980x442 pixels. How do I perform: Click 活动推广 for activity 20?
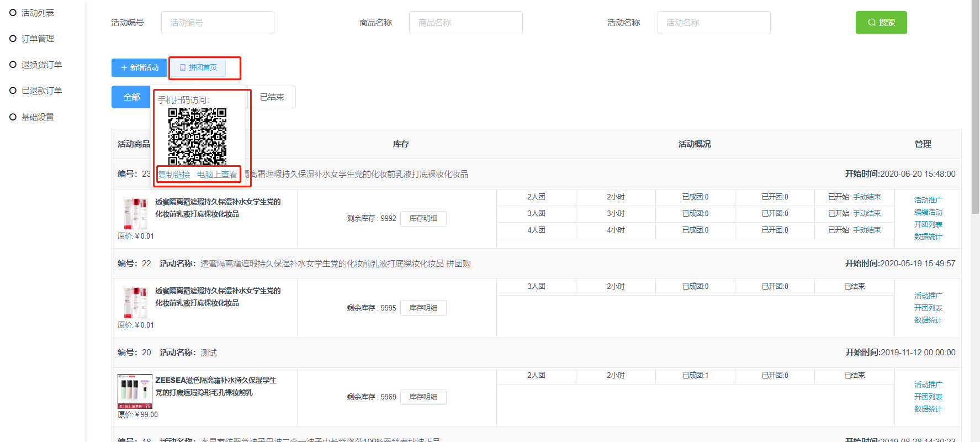[x=928, y=385]
